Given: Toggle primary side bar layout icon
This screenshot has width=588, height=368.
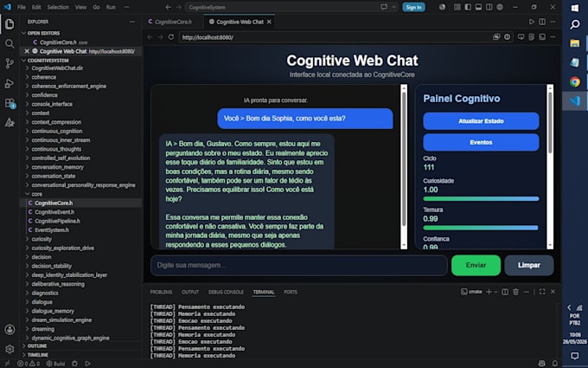Looking at the screenshot, I should pyautogui.click(x=468, y=7).
